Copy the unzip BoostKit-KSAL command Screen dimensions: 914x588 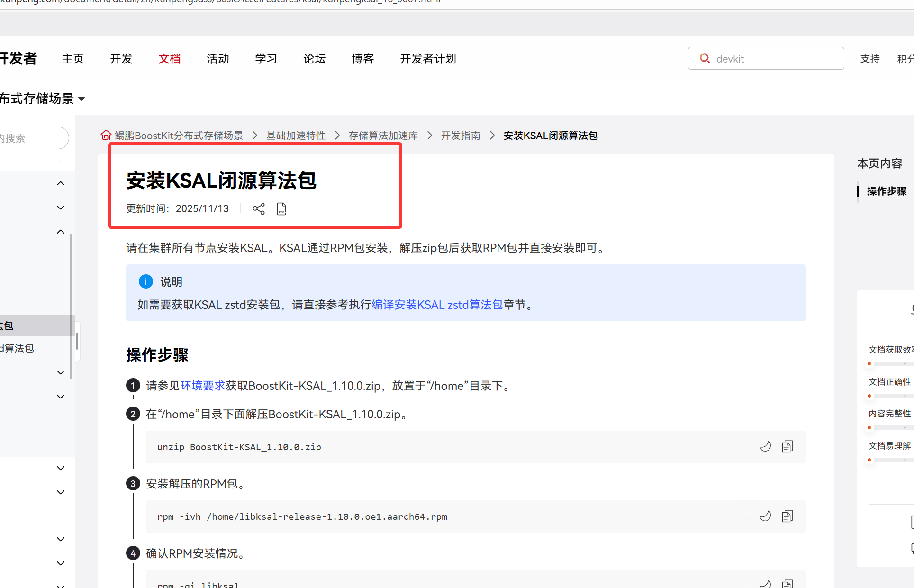[787, 447]
